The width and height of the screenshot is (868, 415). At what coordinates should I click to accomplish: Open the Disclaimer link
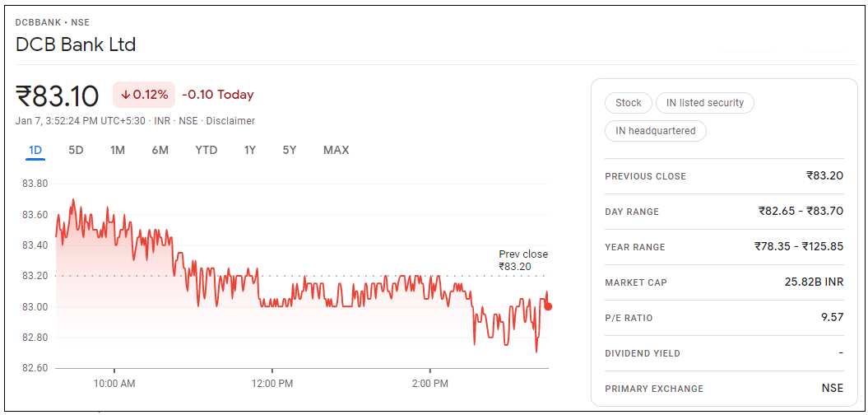coord(230,121)
